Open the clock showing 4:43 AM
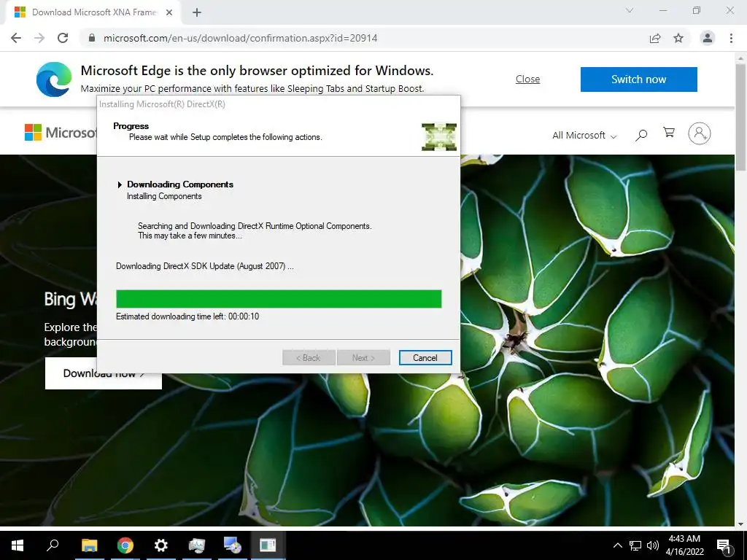The width and height of the screenshot is (747, 560). [684, 545]
